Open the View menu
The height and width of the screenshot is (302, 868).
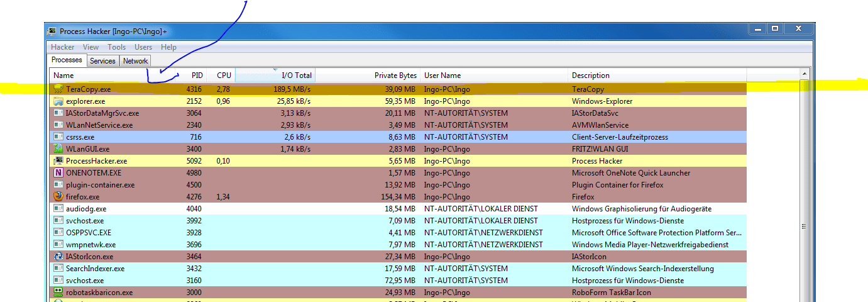coord(91,47)
